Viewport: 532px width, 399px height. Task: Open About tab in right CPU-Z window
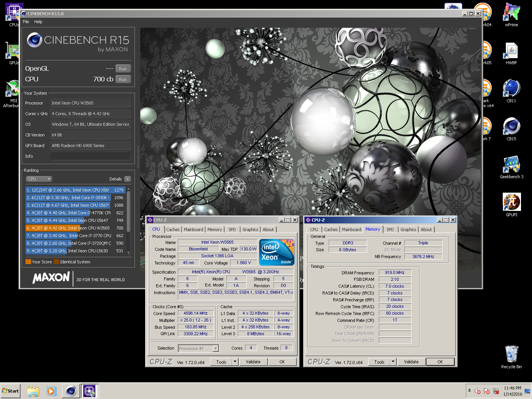click(426, 230)
